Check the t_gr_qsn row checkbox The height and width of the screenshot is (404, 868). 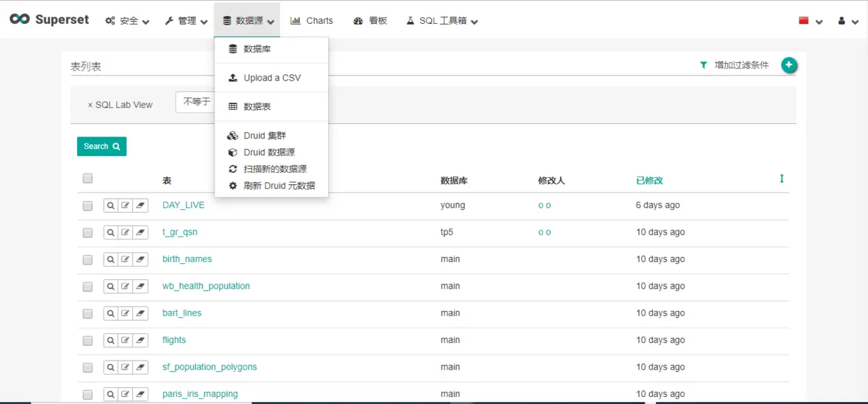87,232
